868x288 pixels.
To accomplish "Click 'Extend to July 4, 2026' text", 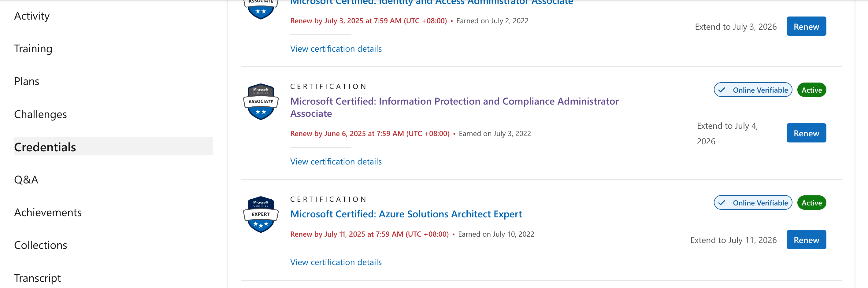I will [727, 133].
